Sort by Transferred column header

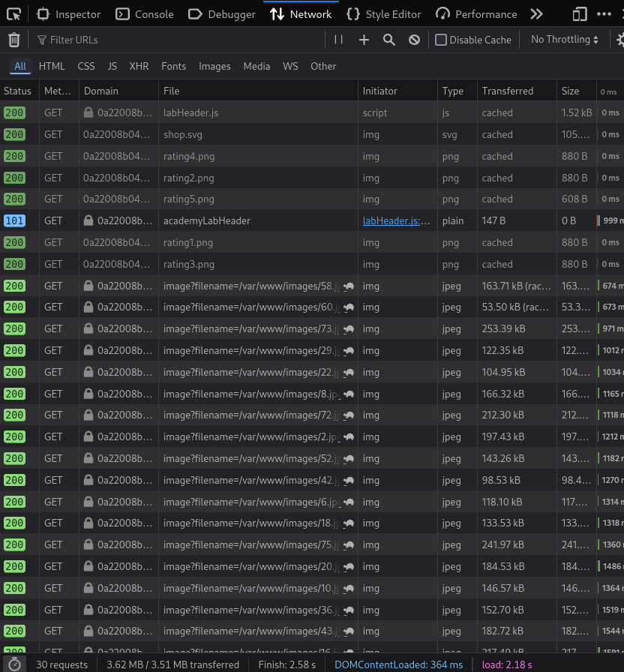click(517, 91)
